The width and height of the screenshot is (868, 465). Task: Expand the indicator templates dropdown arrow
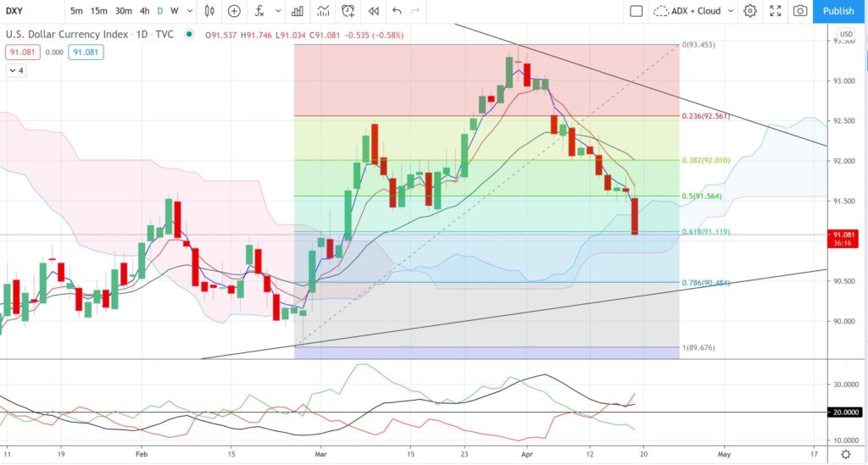pos(278,11)
